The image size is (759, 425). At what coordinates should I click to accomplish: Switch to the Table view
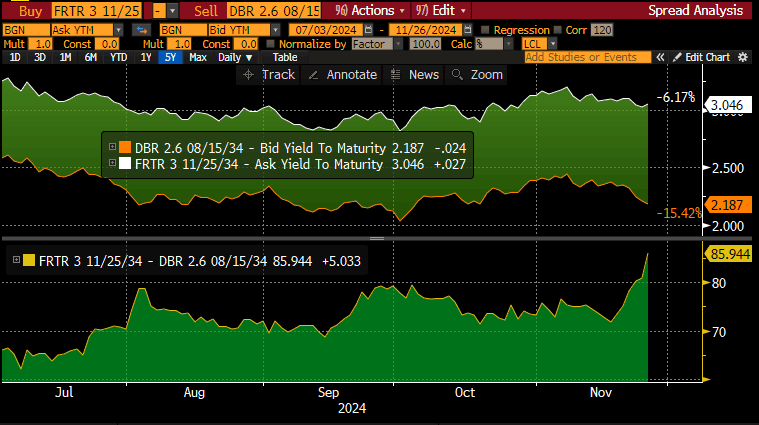click(x=285, y=57)
